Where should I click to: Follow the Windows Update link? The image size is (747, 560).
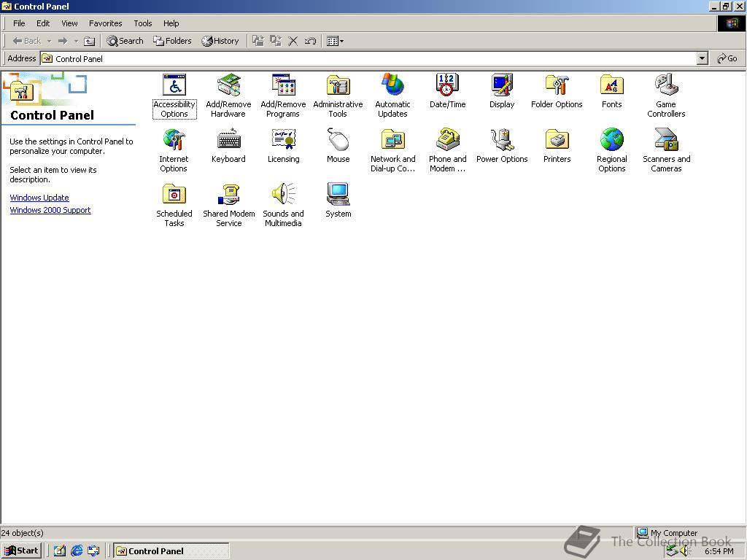(x=39, y=198)
